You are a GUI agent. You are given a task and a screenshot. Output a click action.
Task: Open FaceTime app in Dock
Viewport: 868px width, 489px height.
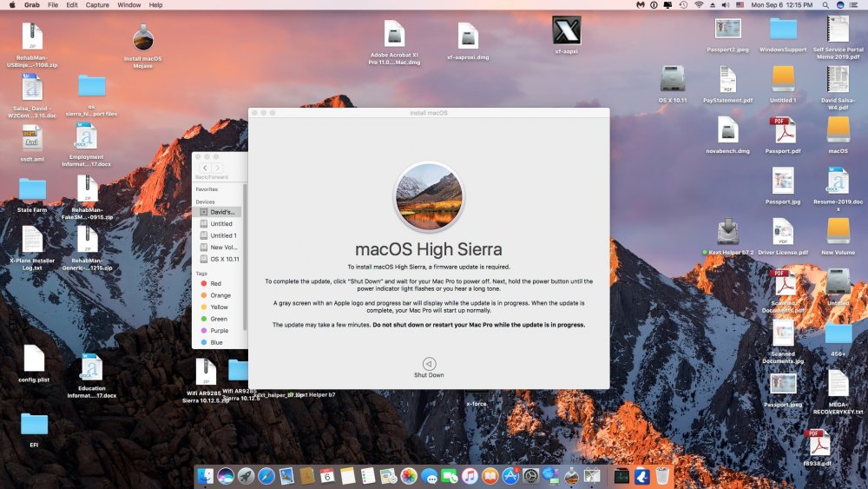pyautogui.click(x=449, y=476)
